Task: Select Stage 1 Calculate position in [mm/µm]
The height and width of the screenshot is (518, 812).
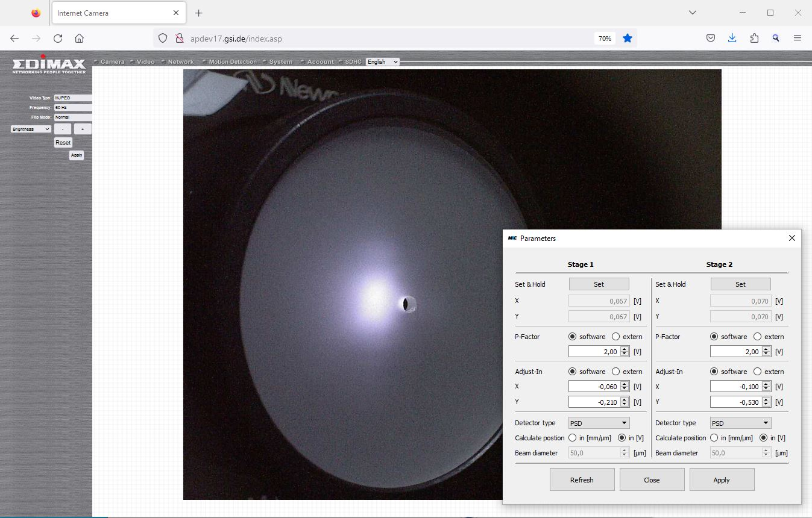Action: [572, 438]
